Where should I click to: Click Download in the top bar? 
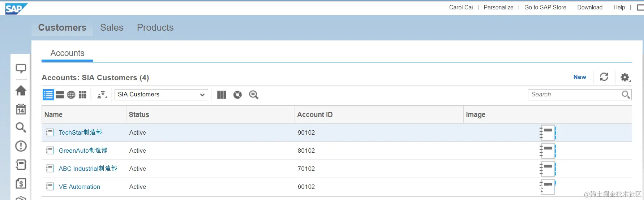590,7
